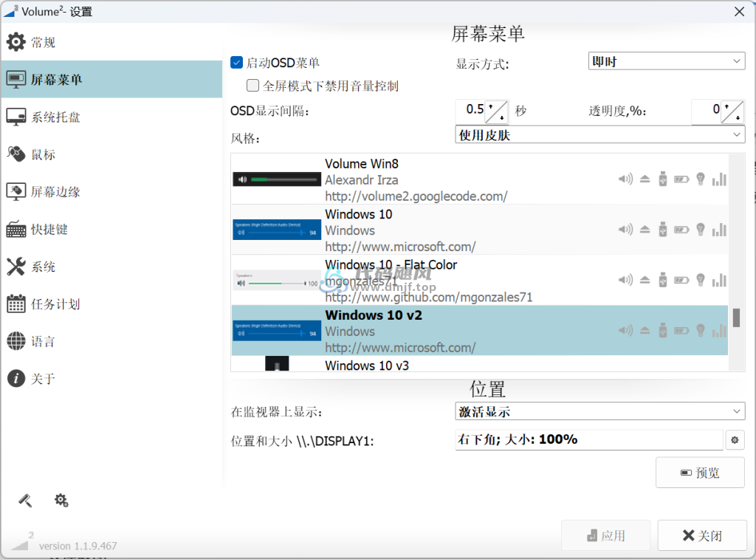Click the paint roller icon at bottom left
Viewport: 756px width, 559px height.
pyautogui.click(x=25, y=501)
